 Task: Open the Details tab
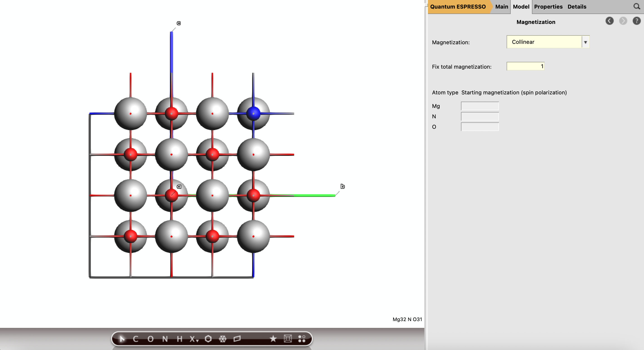576,7
